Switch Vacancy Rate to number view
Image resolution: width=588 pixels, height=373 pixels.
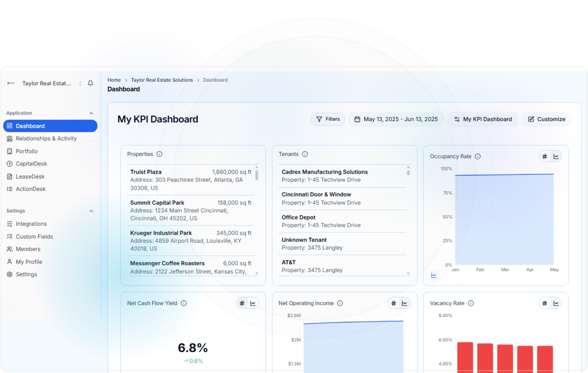(545, 303)
